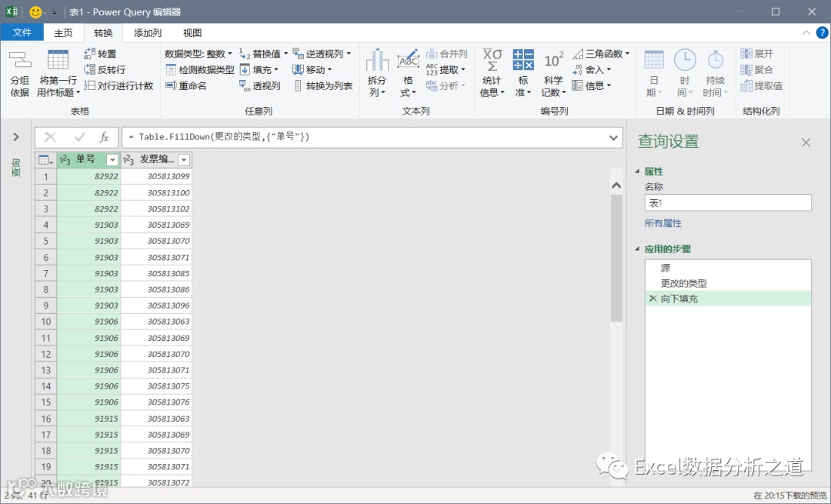This screenshot has height=504, width=831.
Task: Click the query name field 表1
Action: coord(728,203)
